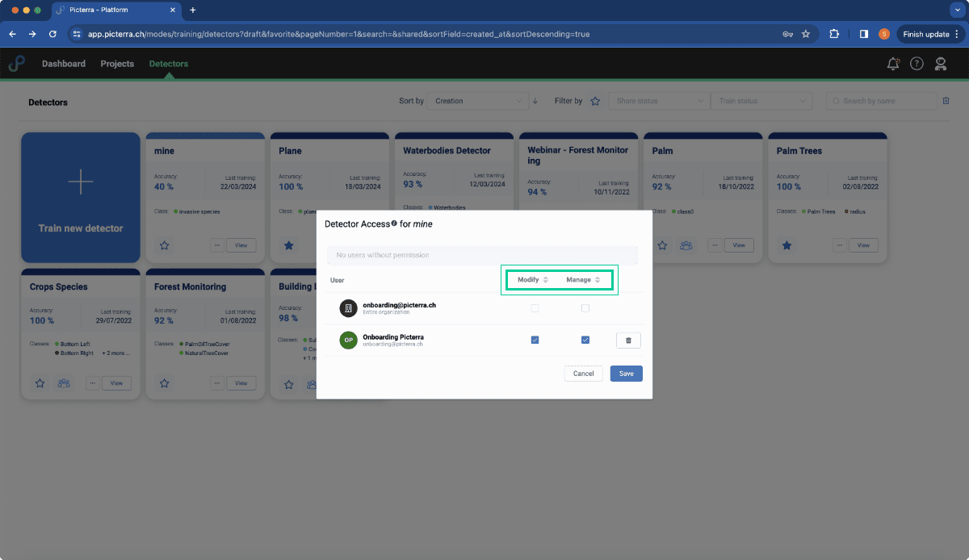Sort users by Modify column arrows
The image size is (969, 560).
click(x=545, y=280)
